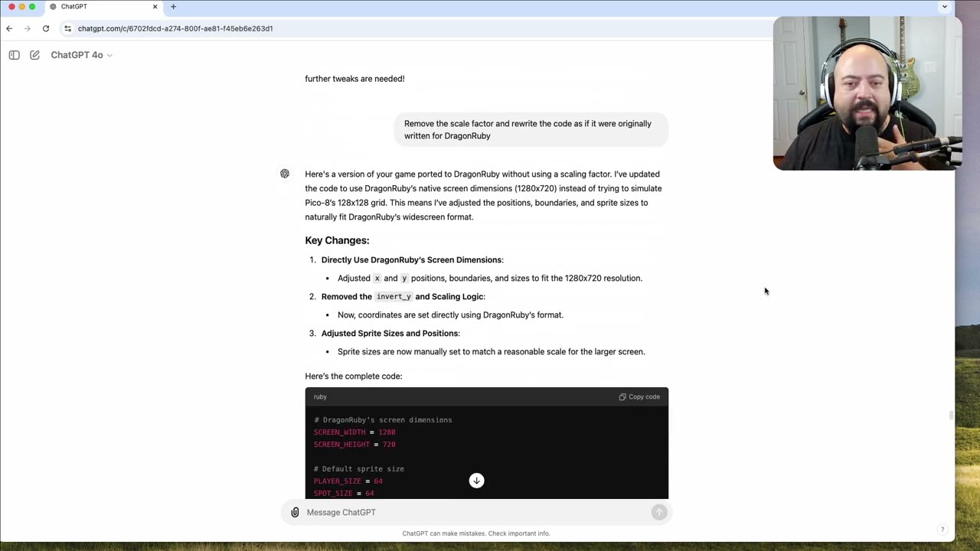This screenshot has width=980, height=551.
Task: Open the ChatGPT 4o model dropdown
Action: click(81, 55)
